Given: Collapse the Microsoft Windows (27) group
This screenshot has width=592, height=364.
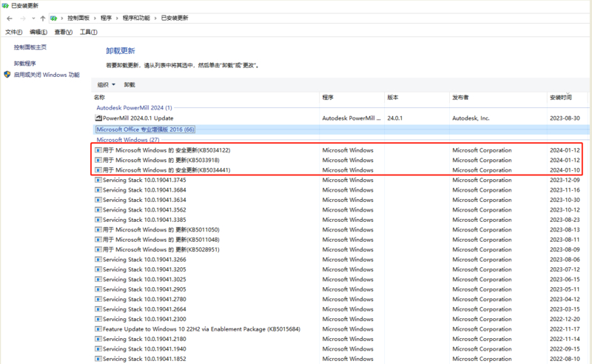Looking at the screenshot, I should click(x=128, y=140).
